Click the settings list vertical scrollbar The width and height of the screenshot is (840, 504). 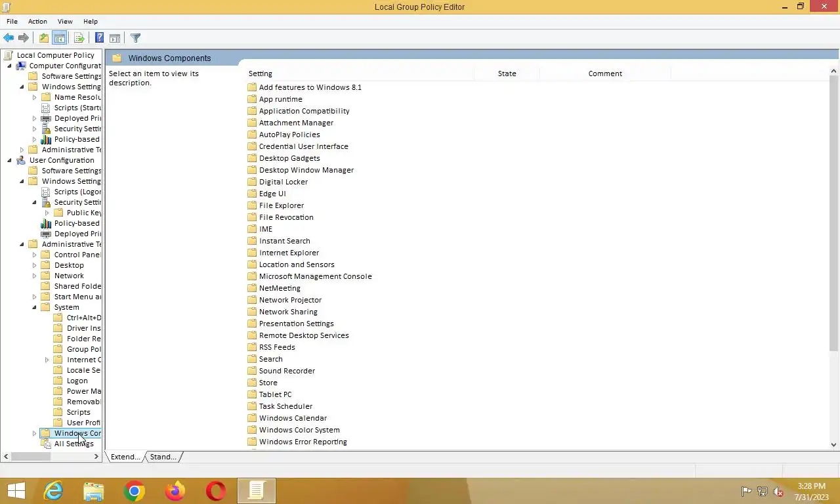(x=834, y=214)
